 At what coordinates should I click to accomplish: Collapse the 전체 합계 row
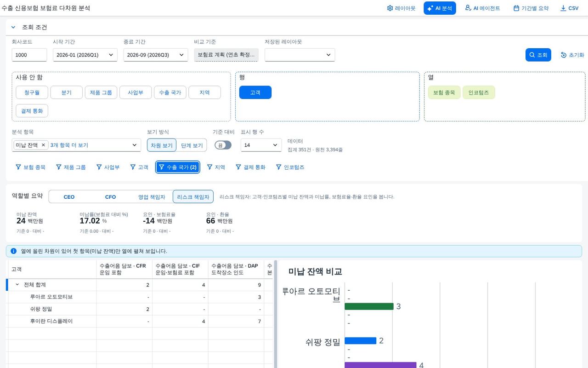(x=17, y=285)
